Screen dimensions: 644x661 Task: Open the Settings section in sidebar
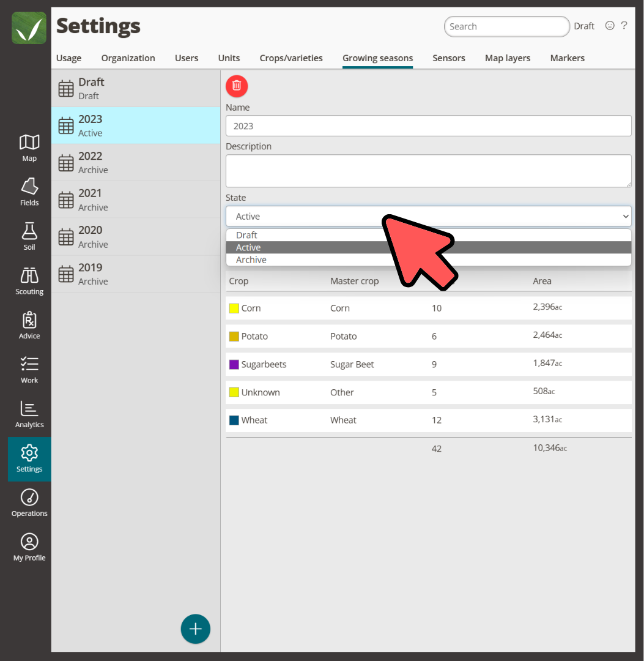(29, 458)
